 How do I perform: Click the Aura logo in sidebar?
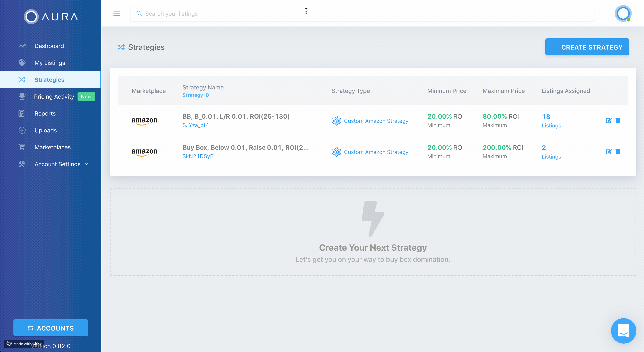[x=51, y=17]
